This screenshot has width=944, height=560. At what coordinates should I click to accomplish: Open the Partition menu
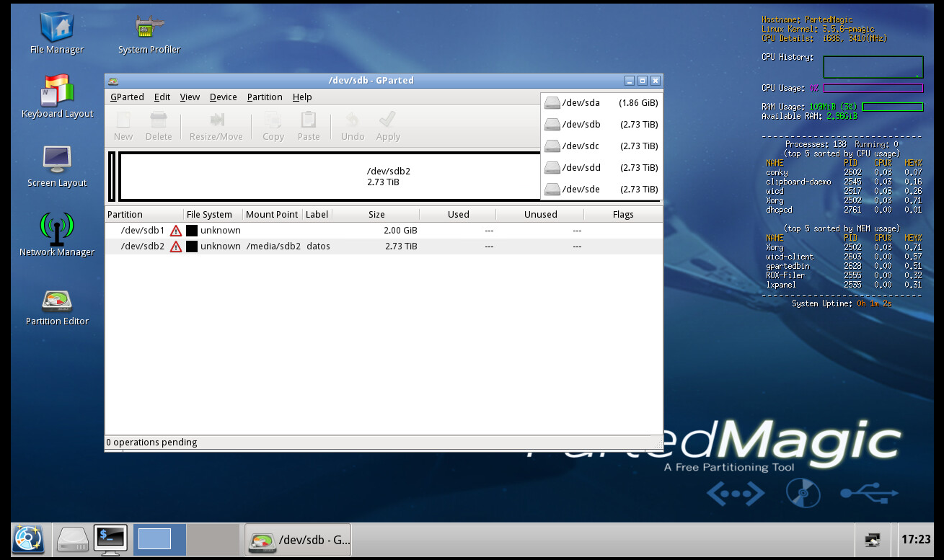265,97
